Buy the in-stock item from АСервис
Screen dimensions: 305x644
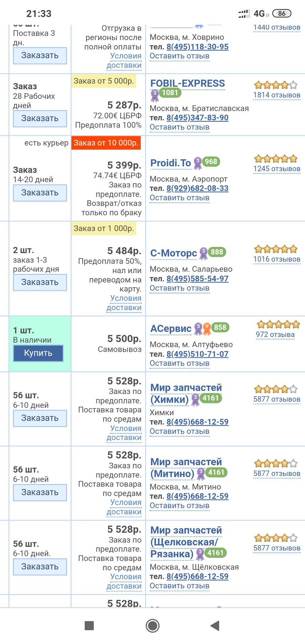click(x=38, y=353)
